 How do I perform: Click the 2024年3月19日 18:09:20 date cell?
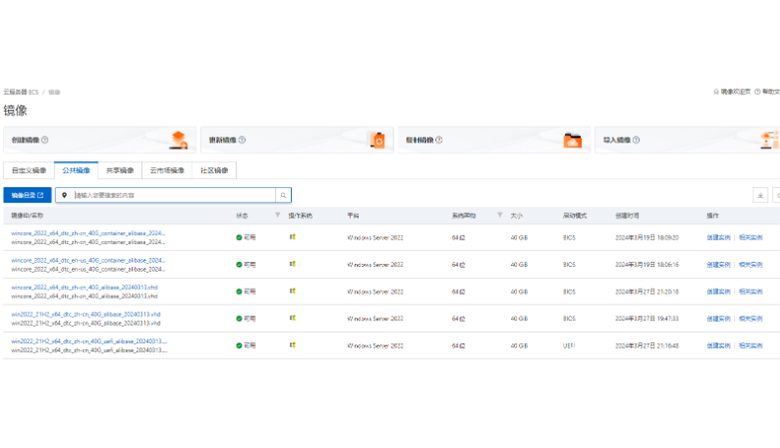pyautogui.click(x=647, y=238)
